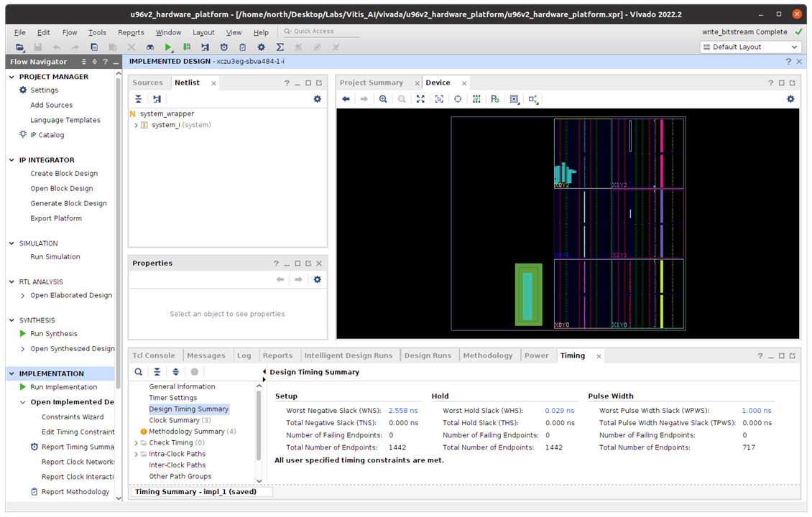Click Export Platform
812x517 pixels.
tap(56, 218)
